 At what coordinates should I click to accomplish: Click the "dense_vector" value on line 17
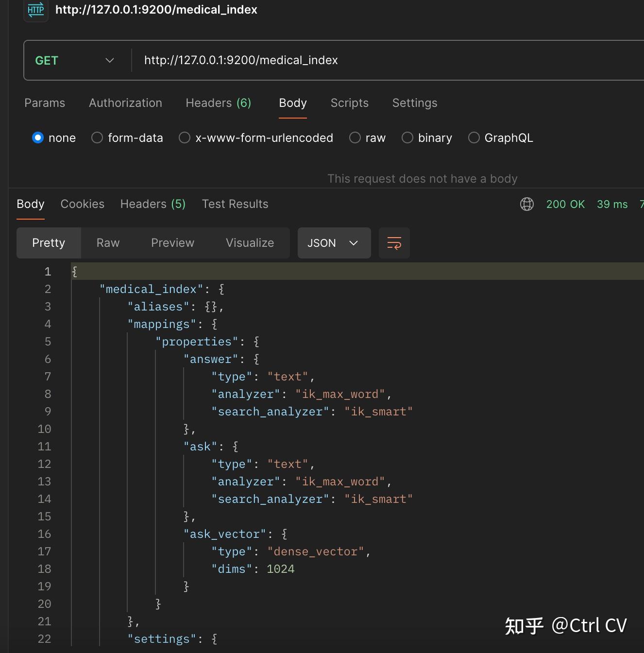pos(316,551)
